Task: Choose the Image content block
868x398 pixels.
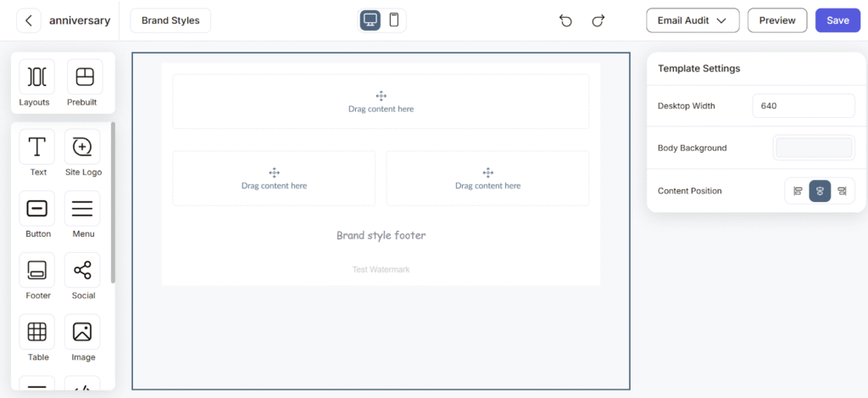Action: click(82, 333)
